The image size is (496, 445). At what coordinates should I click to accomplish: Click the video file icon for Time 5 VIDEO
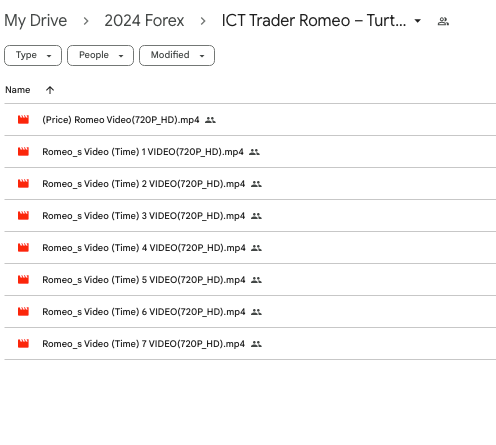click(x=23, y=280)
